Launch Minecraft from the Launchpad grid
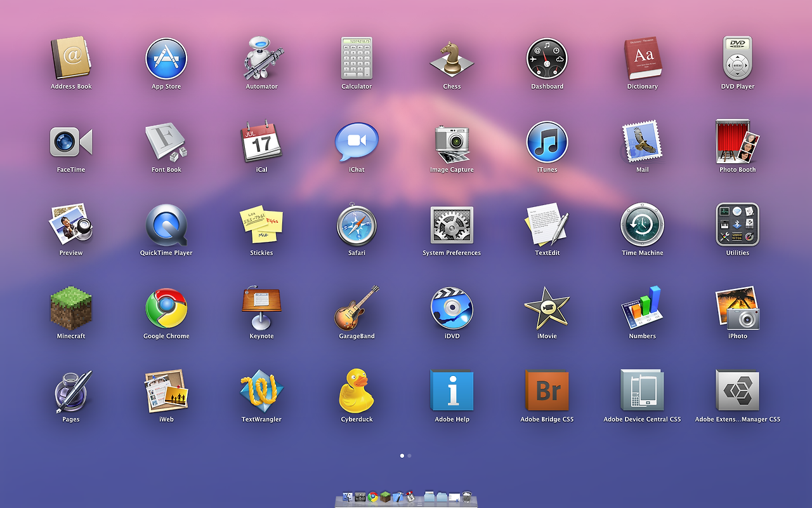Viewport: 812px width, 508px height. click(x=71, y=308)
